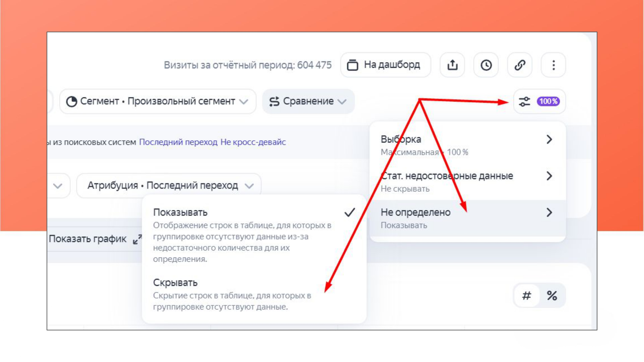The height and width of the screenshot is (362, 644).
Task: Click the chain link icon
Action: [x=519, y=65]
